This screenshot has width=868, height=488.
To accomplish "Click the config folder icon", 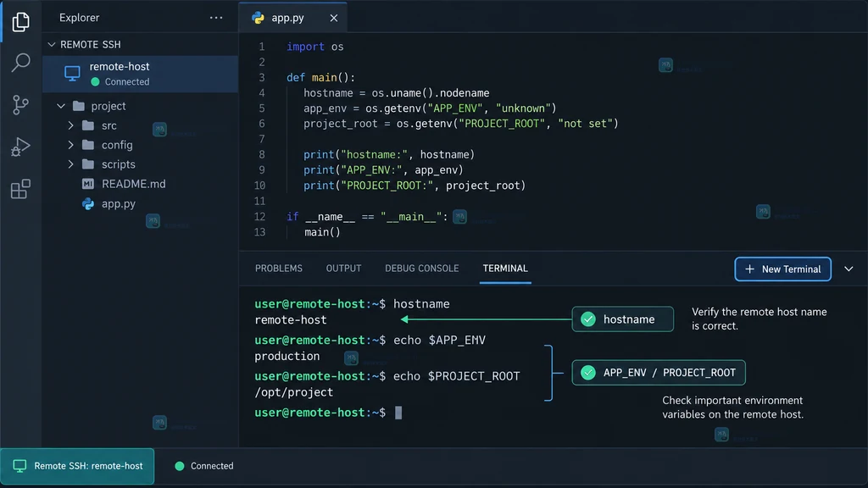I will (x=88, y=145).
